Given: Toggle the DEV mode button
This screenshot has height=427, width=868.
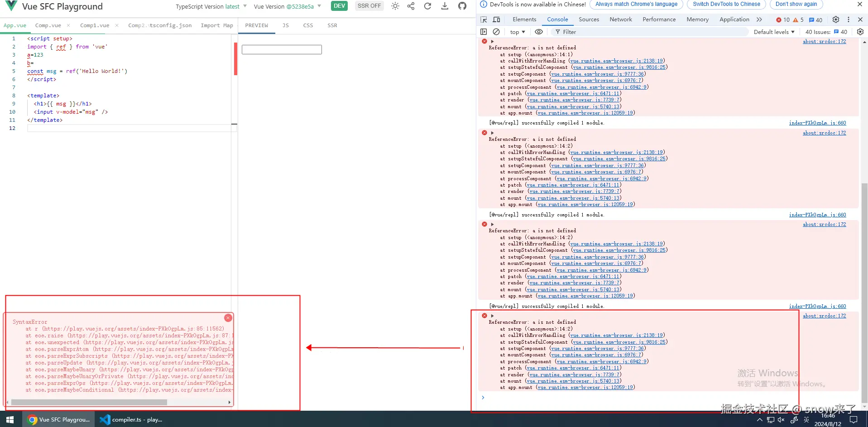Looking at the screenshot, I should (x=340, y=6).
